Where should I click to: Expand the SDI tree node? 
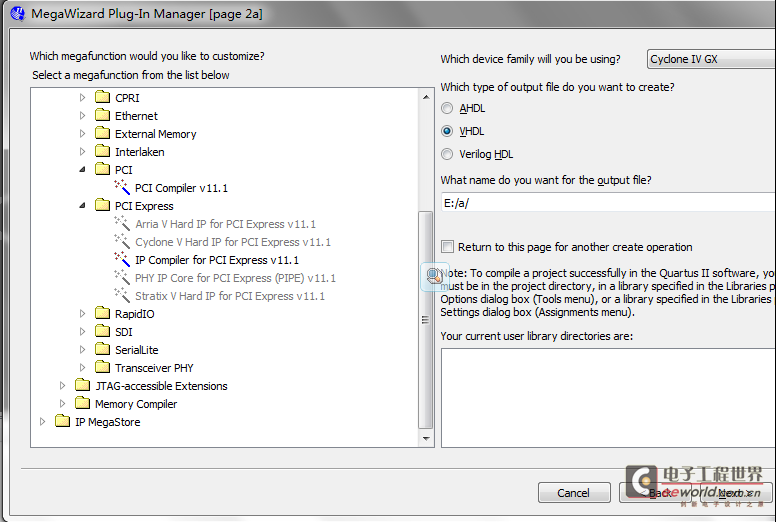(83, 332)
